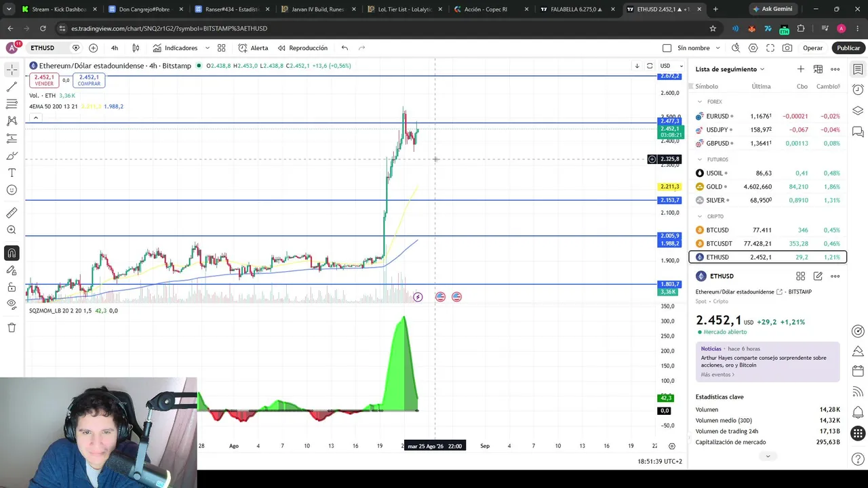Open the quick search icon
The height and width of the screenshot is (488, 868).
736,48
